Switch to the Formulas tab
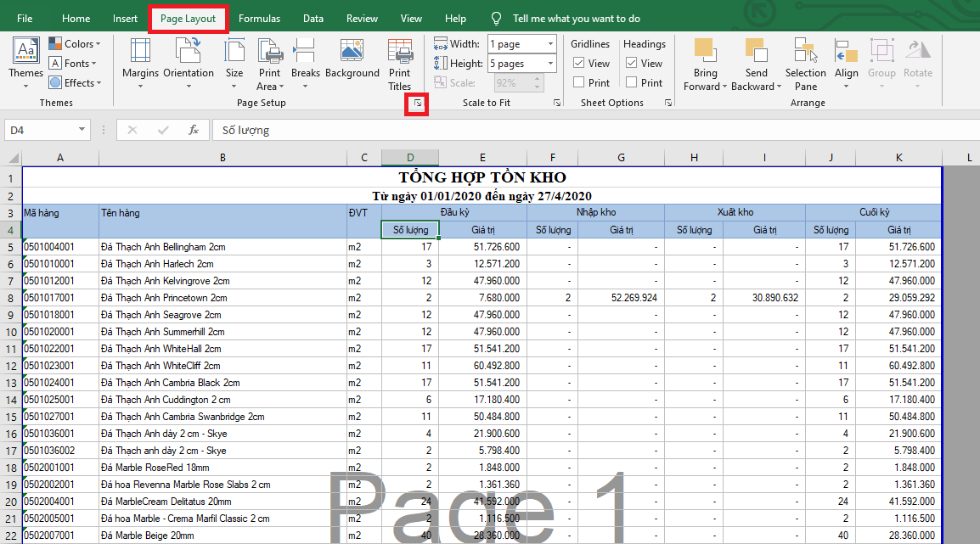This screenshot has width=980, height=544. point(259,19)
